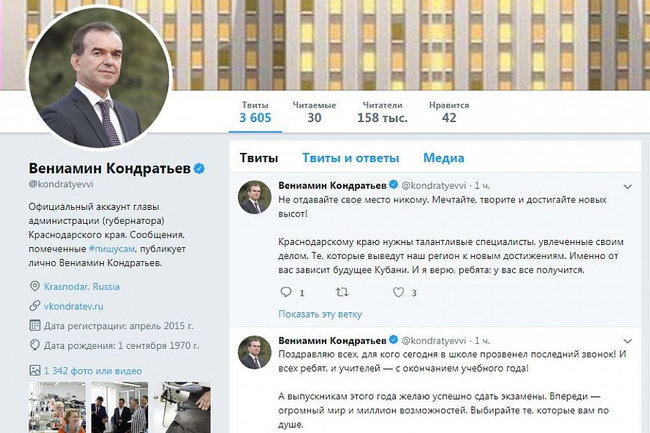
Task: Retweet the first tweet about talented specialists
Action: (342, 292)
